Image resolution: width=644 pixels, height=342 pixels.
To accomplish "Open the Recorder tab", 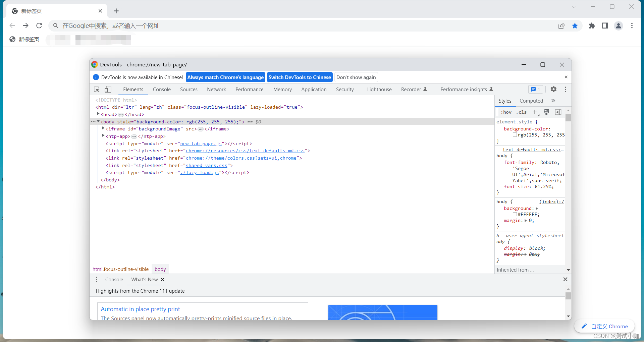I will (414, 90).
